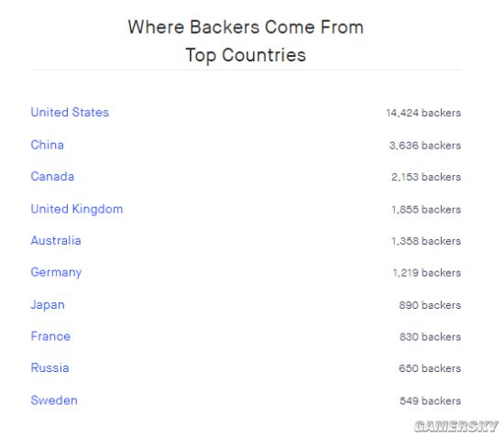Open the Japan country link
This screenshot has width=504, height=437.
click(48, 305)
